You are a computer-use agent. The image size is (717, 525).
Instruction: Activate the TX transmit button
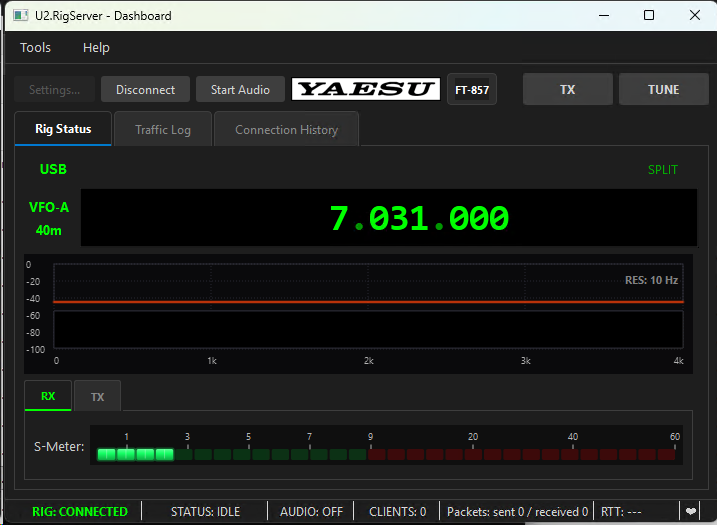[x=567, y=89]
